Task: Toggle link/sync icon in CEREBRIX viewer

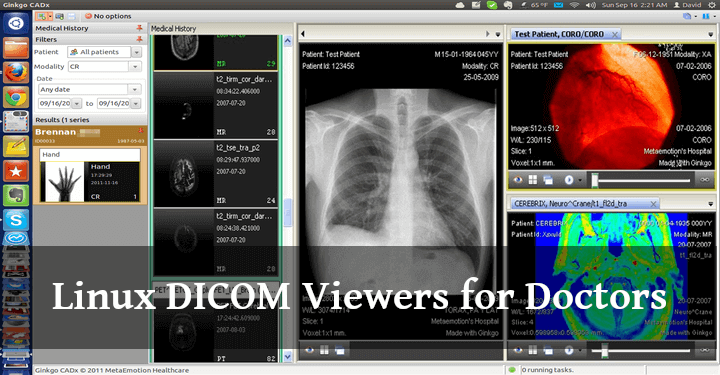Action: pos(704,351)
